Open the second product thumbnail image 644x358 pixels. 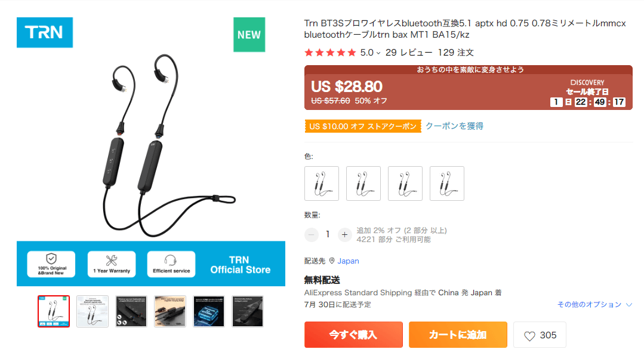pyautogui.click(x=93, y=311)
